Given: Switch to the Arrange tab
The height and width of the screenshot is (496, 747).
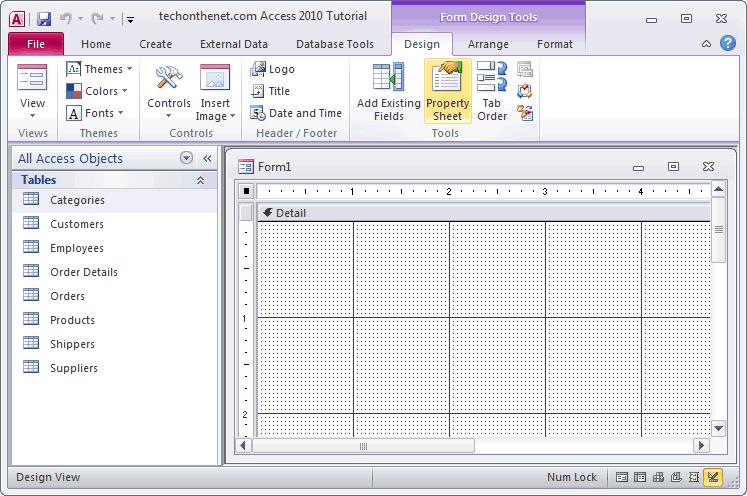Looking at the screenshot, I should (488, 44).
